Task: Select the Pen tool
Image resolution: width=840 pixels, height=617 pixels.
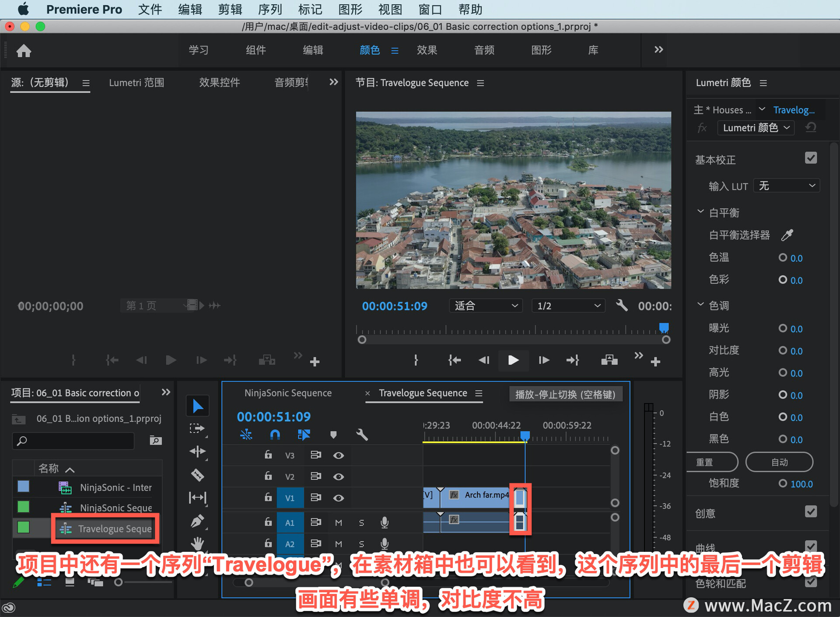Action: click(x=197, y=521)
